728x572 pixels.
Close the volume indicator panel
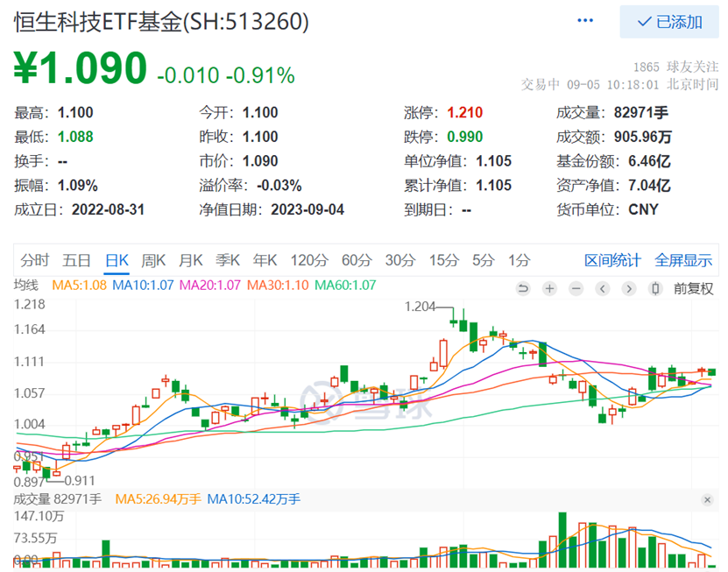click(x=709, y=499)
